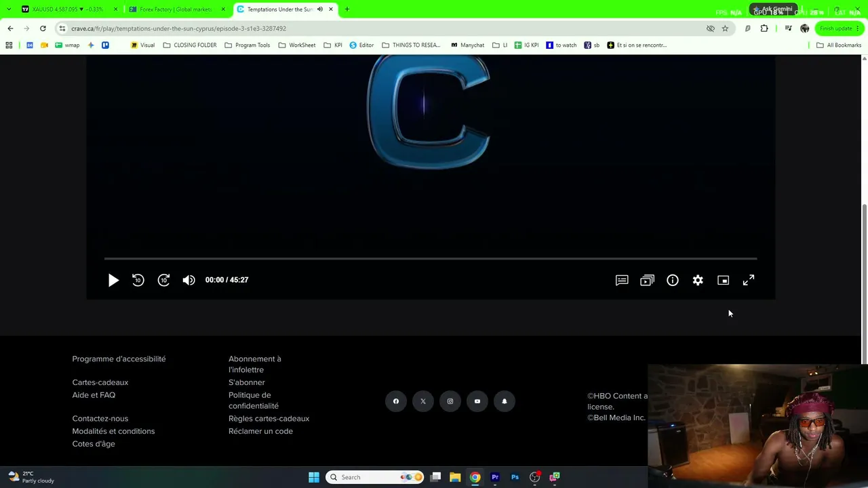The width and height of the screenshot is (868, 488).
Task: Open Adobe Photoshop from taskbar
Action: (515, 477)
